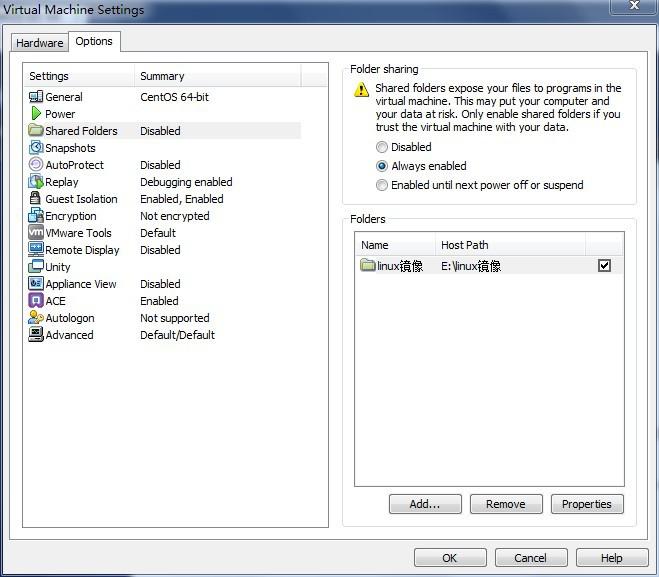Click the Remove folder button
659x577 pixels.
[x=506, y=504]
